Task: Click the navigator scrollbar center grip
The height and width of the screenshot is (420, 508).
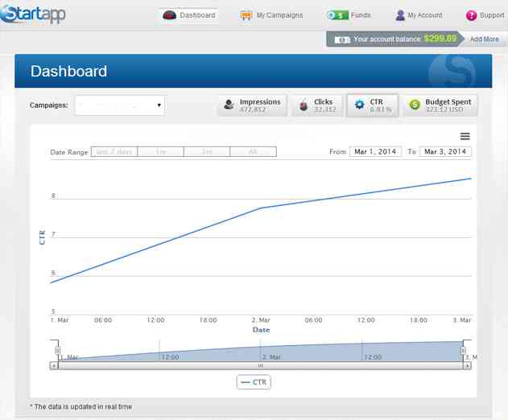Action: pos(261,366)
